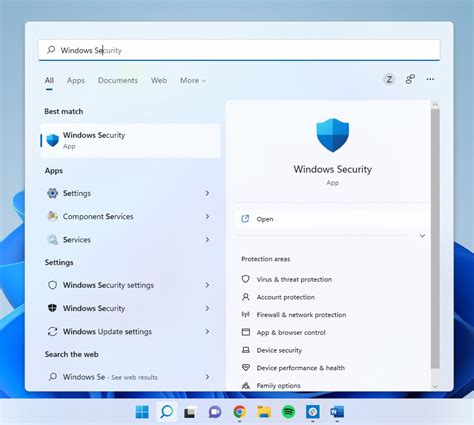The image size is (474, 425).
Task: Click the scrollbar down arrow
Action: click(435, 386)
